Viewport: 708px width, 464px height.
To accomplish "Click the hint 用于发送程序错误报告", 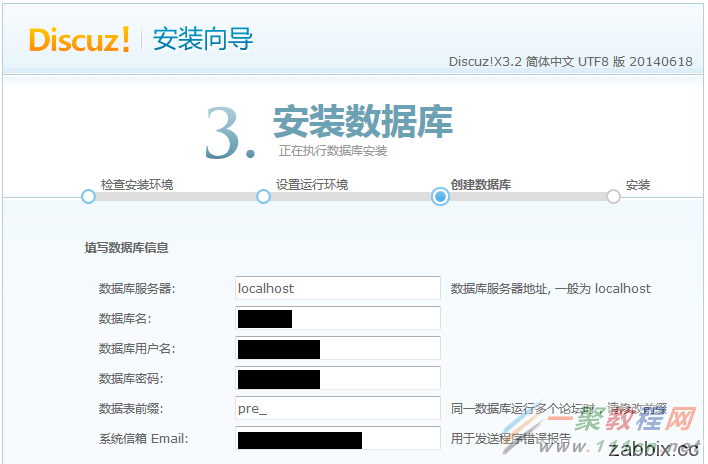I will click(x=511, y=438).
